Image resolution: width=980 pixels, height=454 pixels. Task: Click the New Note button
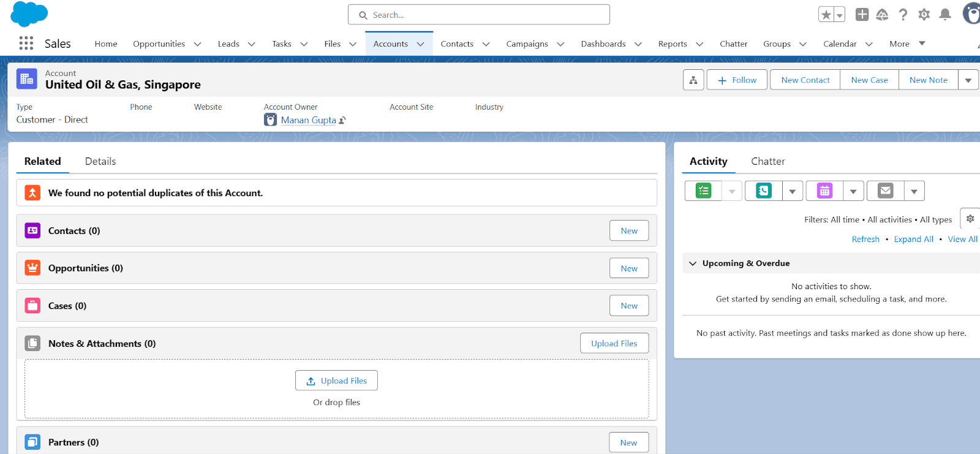(x=929, y=80)
